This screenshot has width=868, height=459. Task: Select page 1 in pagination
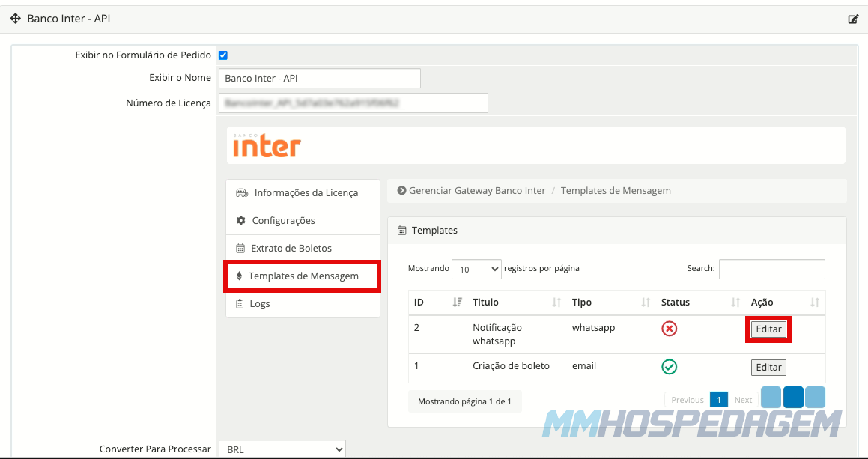point(718,400)
